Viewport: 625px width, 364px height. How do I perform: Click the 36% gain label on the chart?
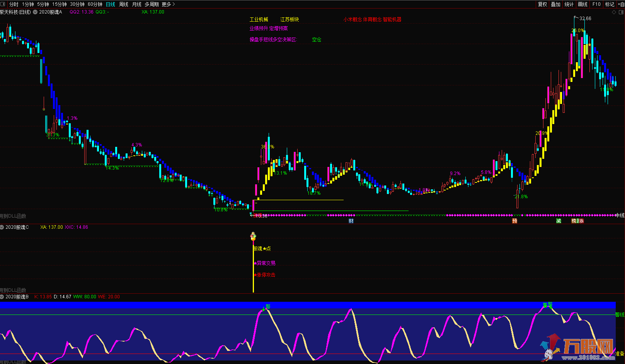coord(267,147)
